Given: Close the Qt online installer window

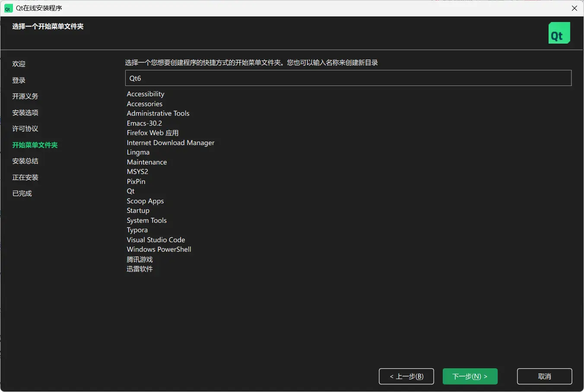Looking at the screenshot, I should (x=574, y=8).
